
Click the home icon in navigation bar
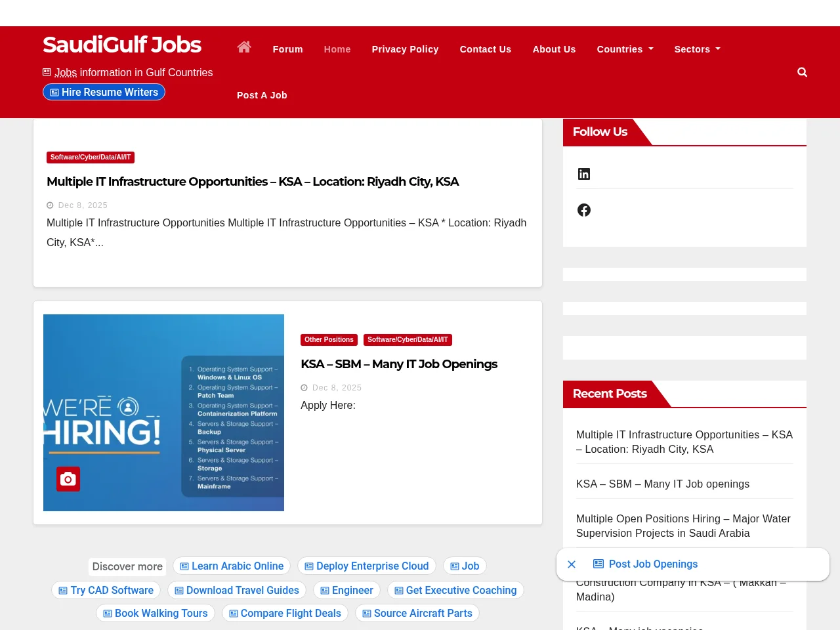tap(244, 47)
